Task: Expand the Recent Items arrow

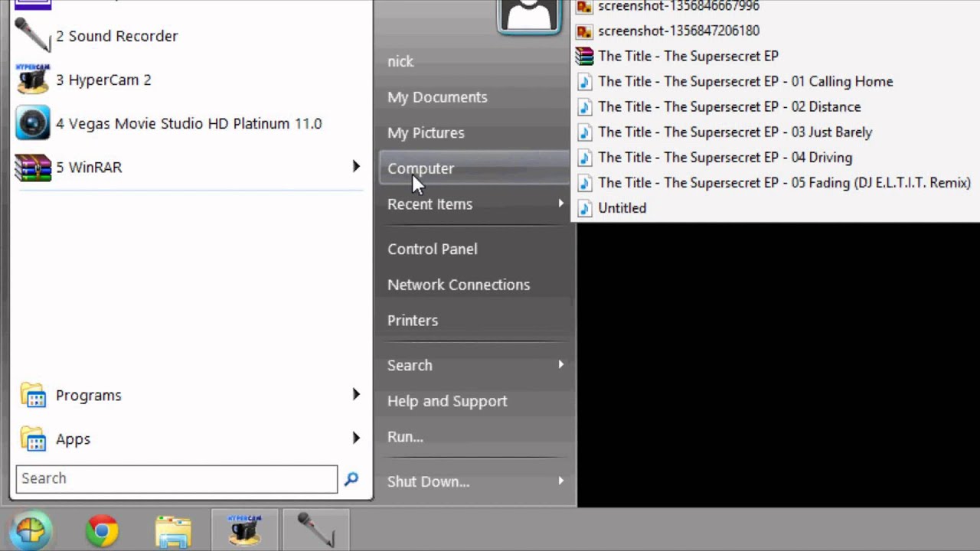Action: [x=561, y=204]
